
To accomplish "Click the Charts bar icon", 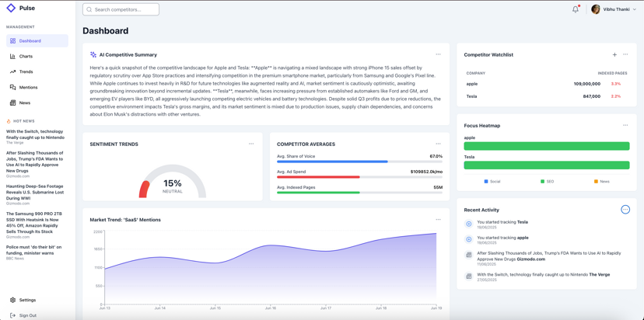I will [x=12, y=56].
